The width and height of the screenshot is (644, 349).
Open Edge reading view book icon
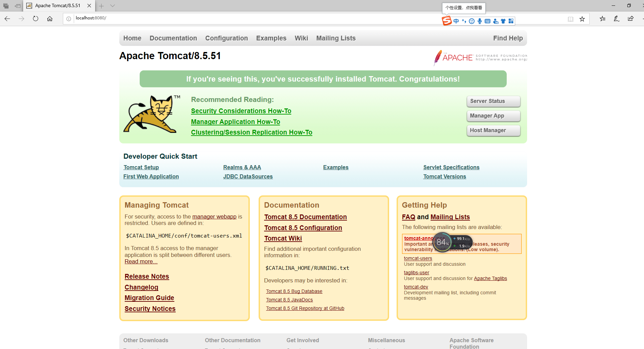click(570, 19)
